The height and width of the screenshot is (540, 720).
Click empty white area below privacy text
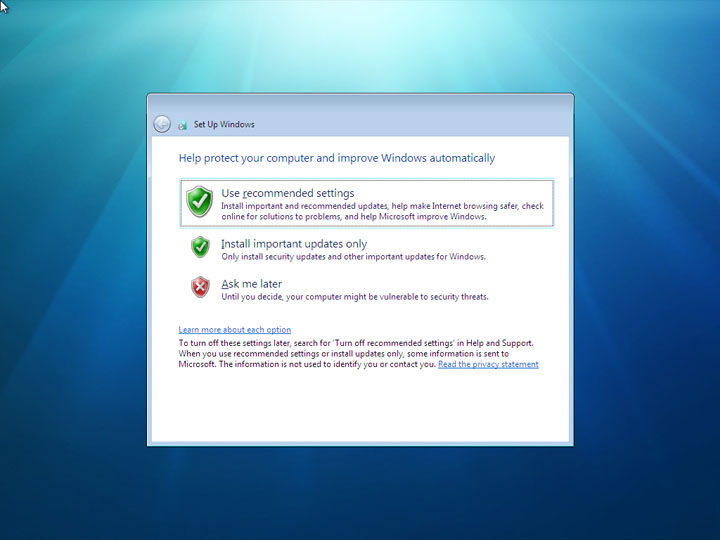click(x=360, y=406)
